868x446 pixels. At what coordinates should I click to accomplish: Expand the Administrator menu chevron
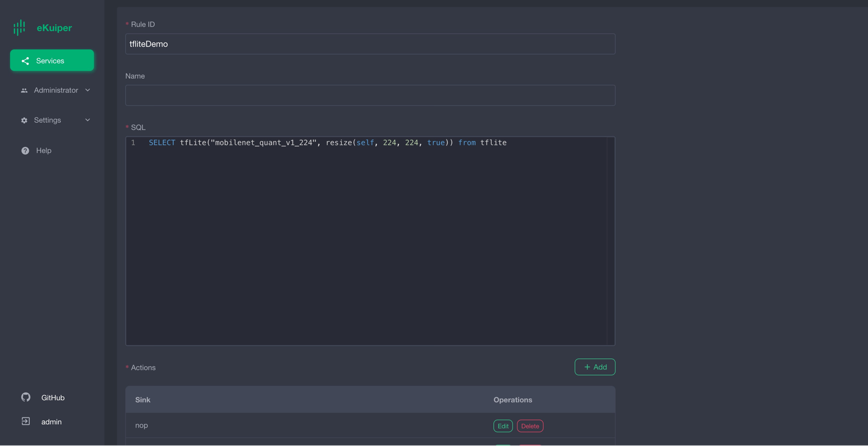pos(88,90)
